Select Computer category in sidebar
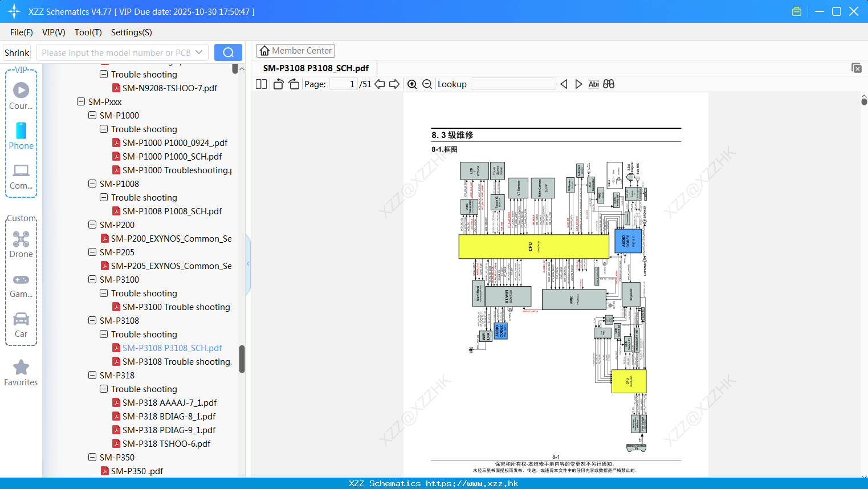This screenshot has width=868, height=489. point(21,176)
